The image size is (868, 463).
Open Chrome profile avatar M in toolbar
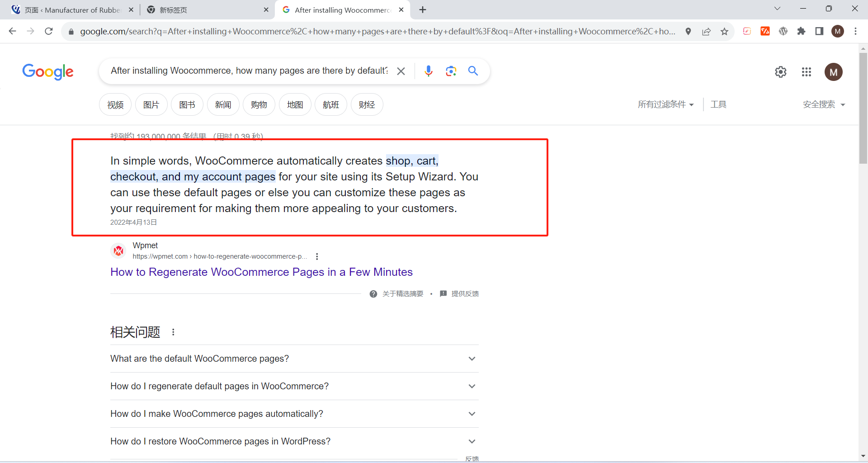coord(838,31)
